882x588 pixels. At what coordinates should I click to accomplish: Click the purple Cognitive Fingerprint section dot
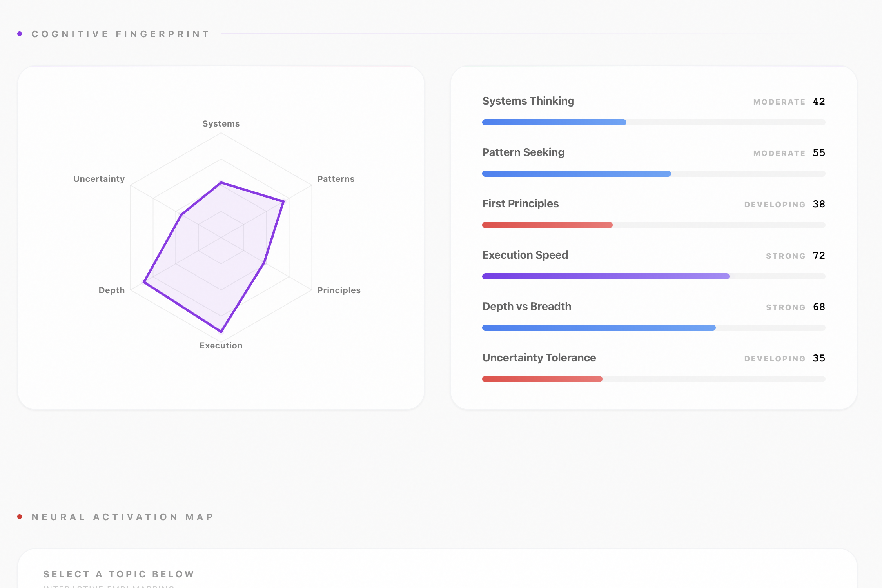tap(20, 34)
